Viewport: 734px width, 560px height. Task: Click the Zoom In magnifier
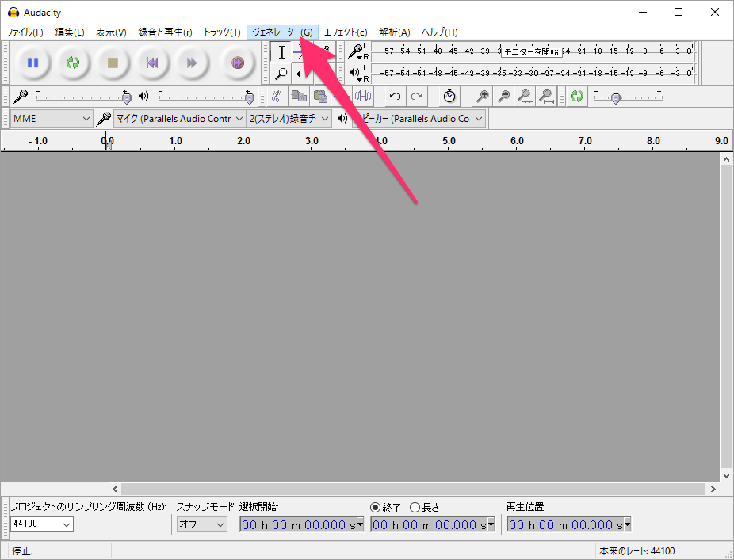click(482, 97)
